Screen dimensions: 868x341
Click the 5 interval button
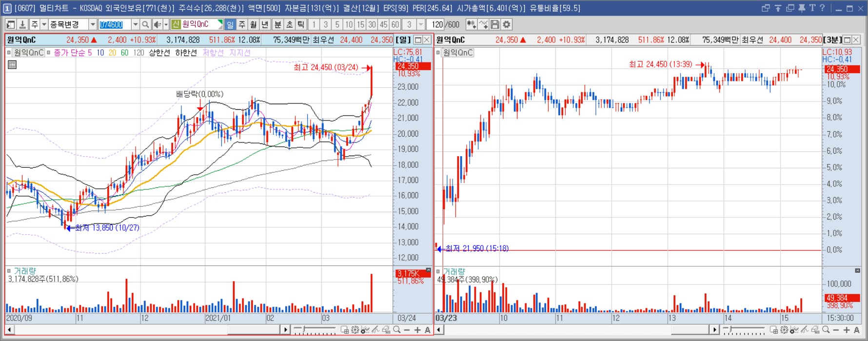337,24
